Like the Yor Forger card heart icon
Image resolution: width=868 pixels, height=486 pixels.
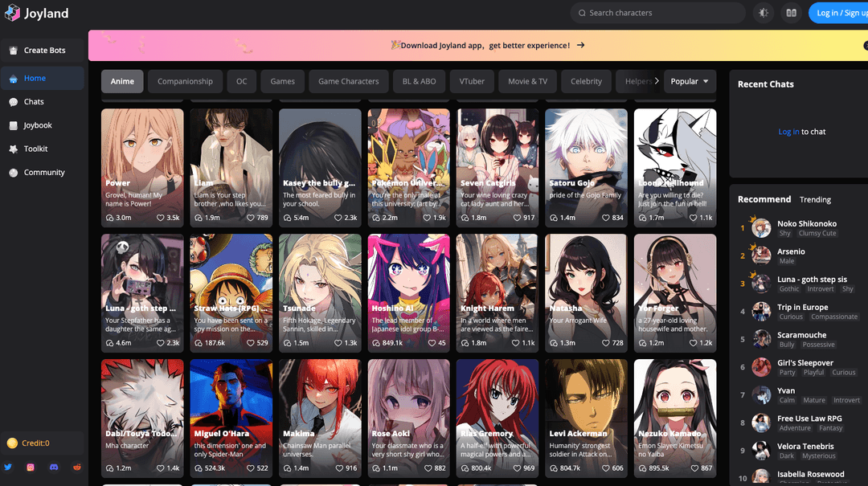pos(693,343)
